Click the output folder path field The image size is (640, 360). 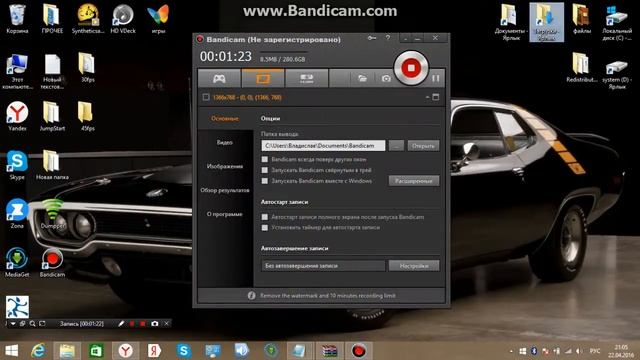[323, 146]
